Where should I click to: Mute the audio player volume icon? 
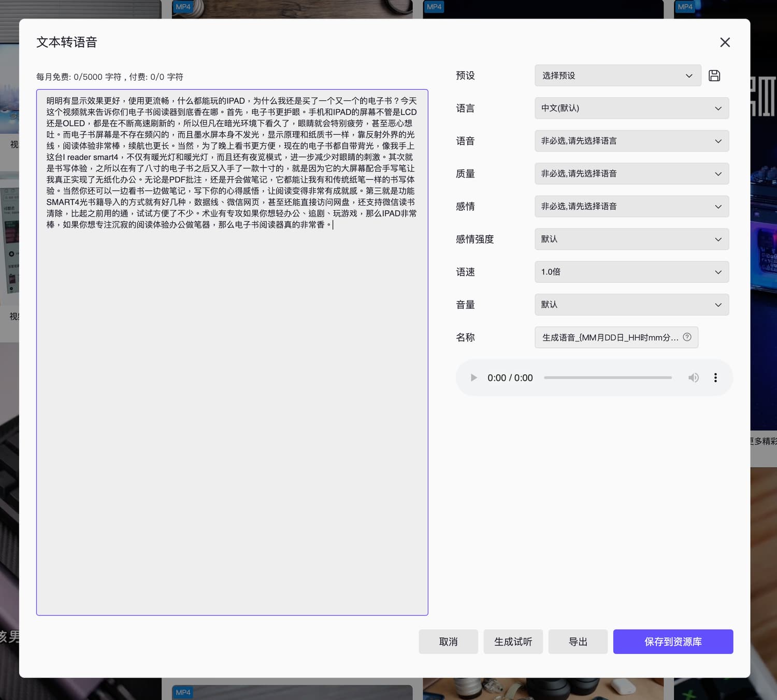(693, 378)
